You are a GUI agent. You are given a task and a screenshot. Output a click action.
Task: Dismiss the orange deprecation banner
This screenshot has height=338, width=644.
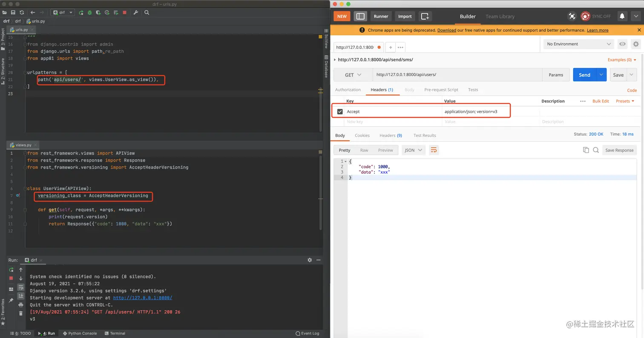[639, 30]
